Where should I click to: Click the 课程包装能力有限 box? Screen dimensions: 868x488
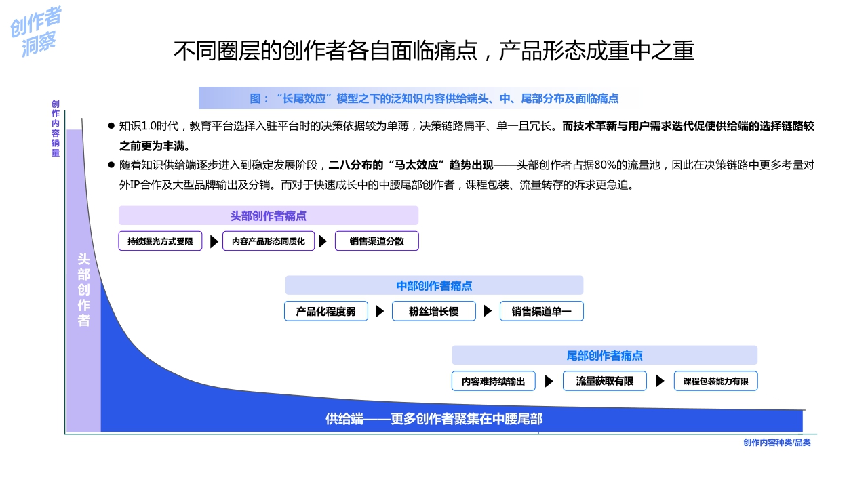[715, 381]
